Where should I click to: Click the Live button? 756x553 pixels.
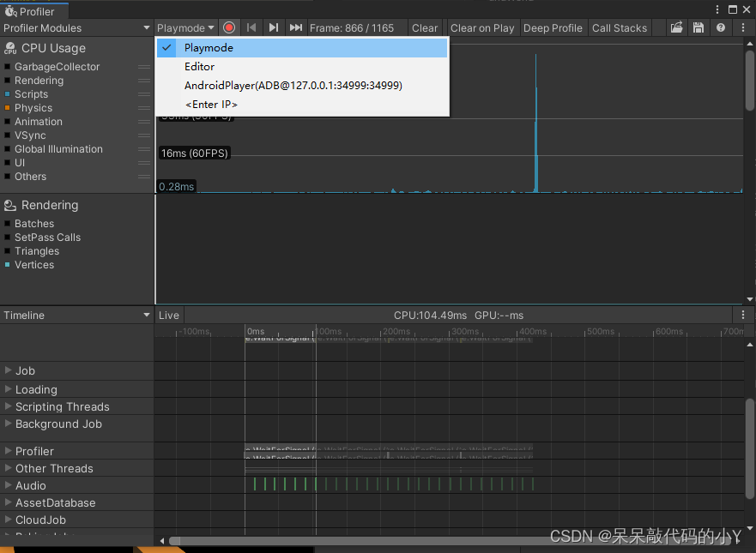pos(169,315)
